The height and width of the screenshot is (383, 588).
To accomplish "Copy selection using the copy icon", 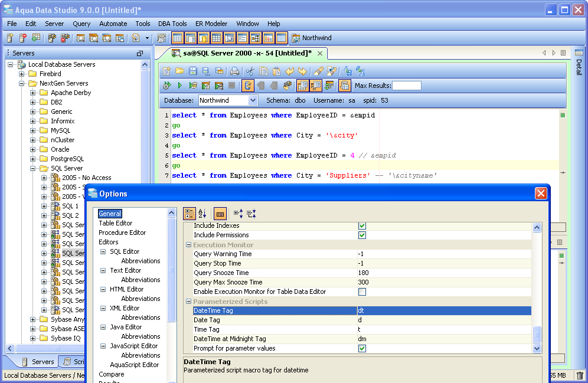I will 264,71.
